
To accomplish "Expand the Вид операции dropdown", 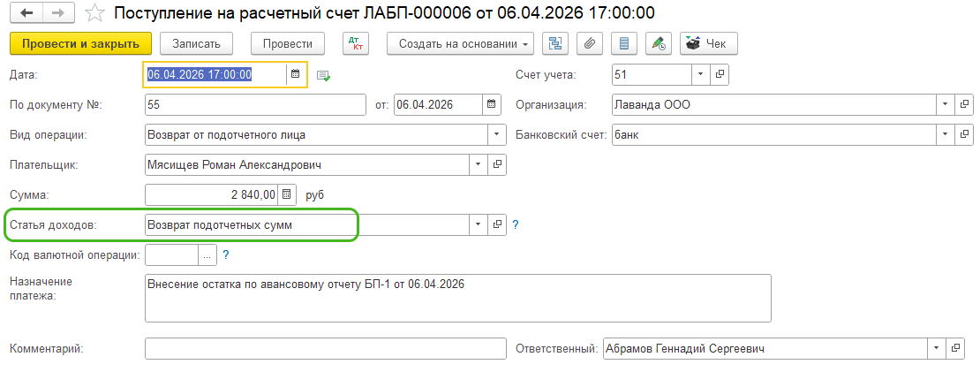I will point(493,135).
